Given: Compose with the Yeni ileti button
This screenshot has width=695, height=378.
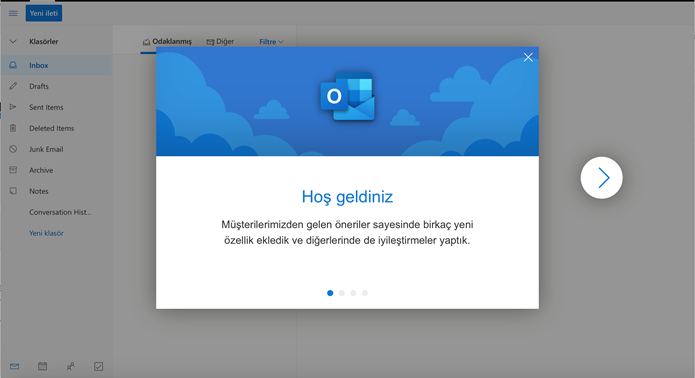Looking at the screenshot, I should point(44,13).
